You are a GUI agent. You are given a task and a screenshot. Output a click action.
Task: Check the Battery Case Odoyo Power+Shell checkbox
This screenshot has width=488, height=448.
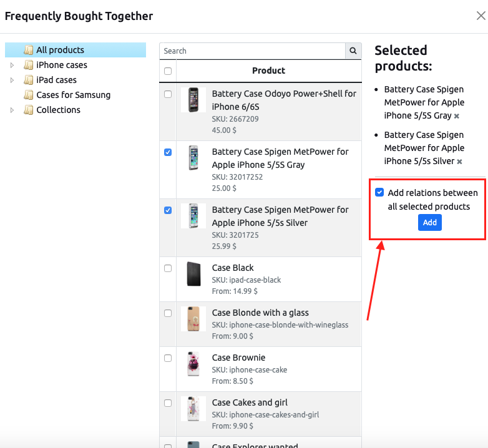[168, 94]
